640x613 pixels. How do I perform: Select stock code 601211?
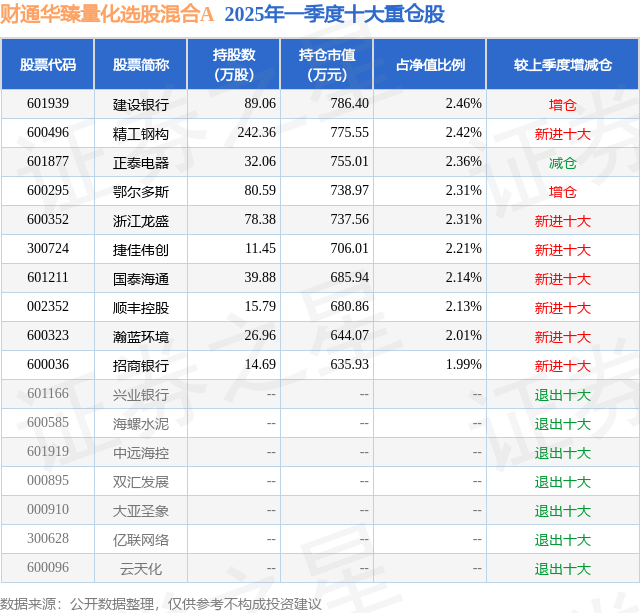48,278
